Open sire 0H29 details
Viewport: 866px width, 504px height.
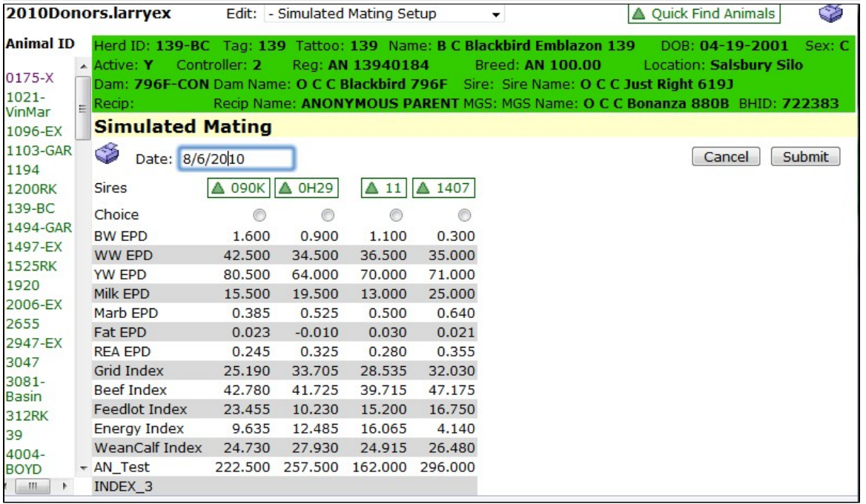point(306,188)
